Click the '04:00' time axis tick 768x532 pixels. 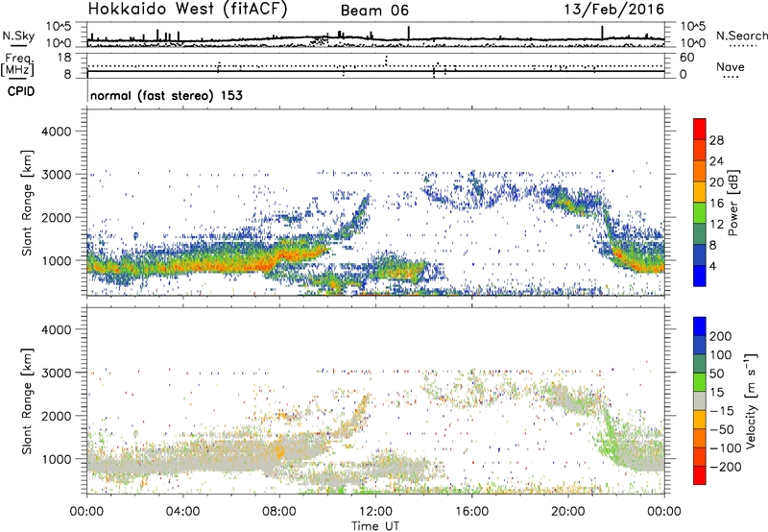coord(182,512)
